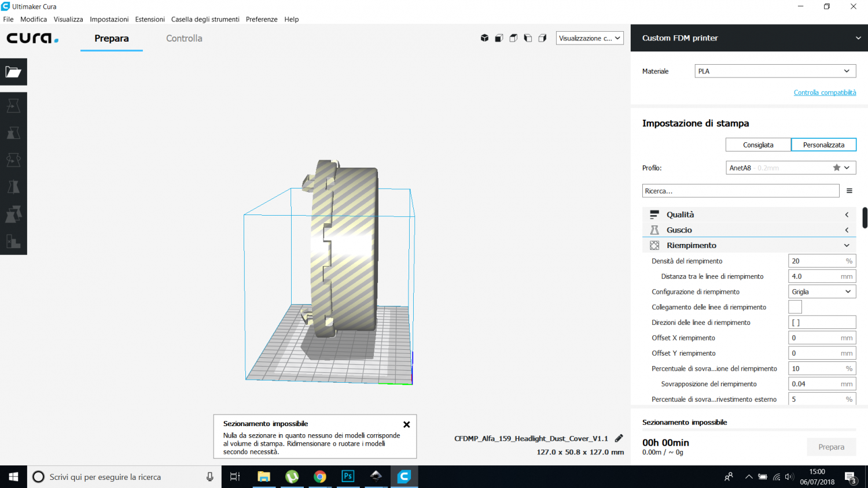
Task: Click Distanza tra le linee value field
Action: coord(822,276)
